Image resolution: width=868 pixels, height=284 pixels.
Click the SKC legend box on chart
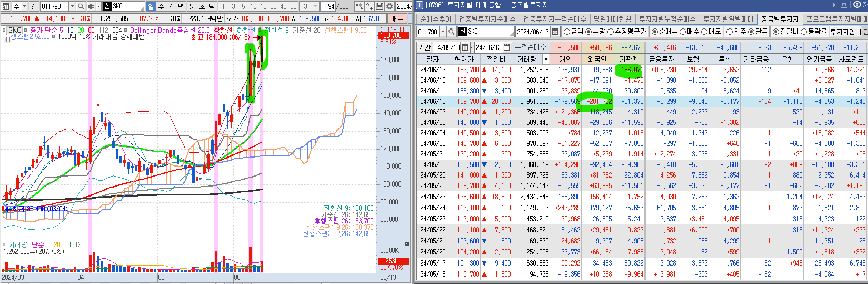15,30
